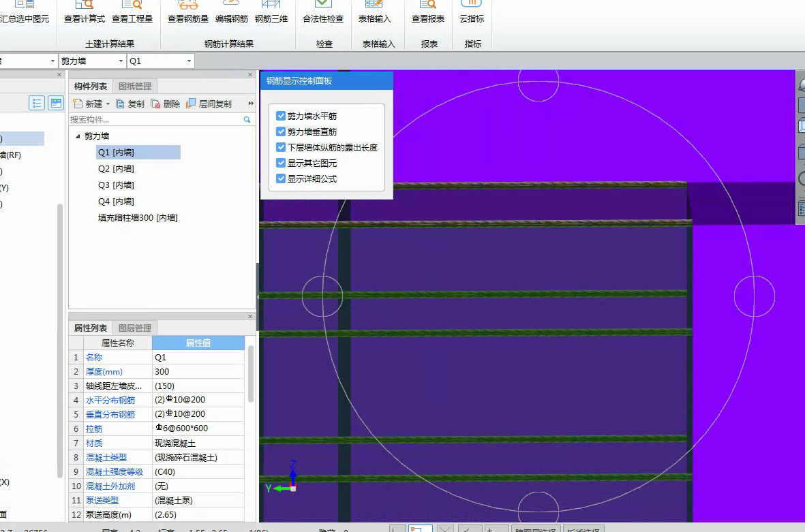The image size is (805, 532).
Task: Select Q3 [内墙] in component tree
Action: [x=116, y=185]
